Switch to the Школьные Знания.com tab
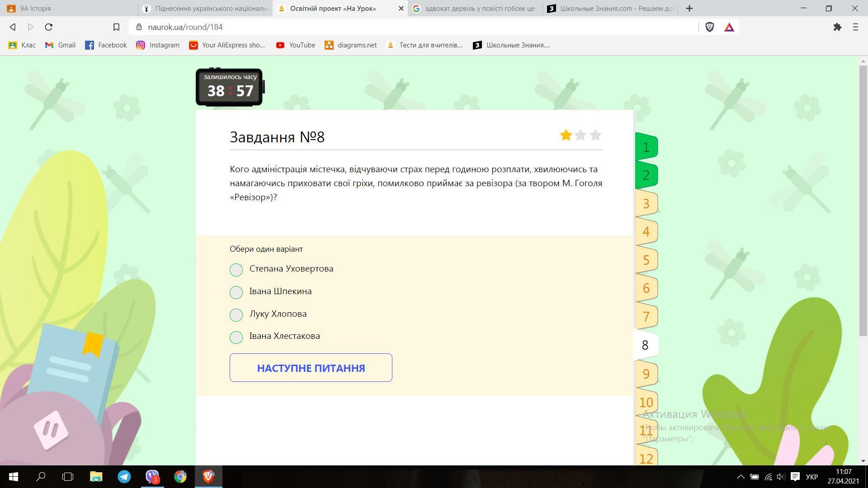 tap(610, 9)
